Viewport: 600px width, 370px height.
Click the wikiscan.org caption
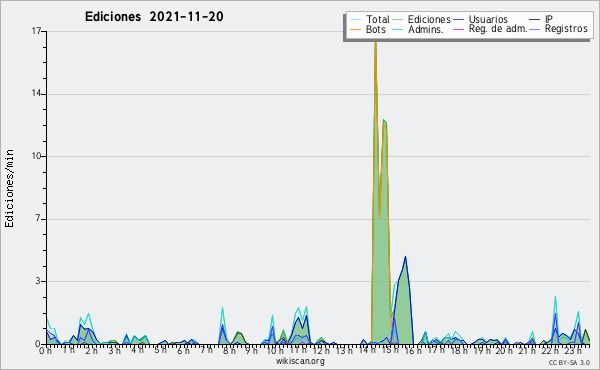300,361
